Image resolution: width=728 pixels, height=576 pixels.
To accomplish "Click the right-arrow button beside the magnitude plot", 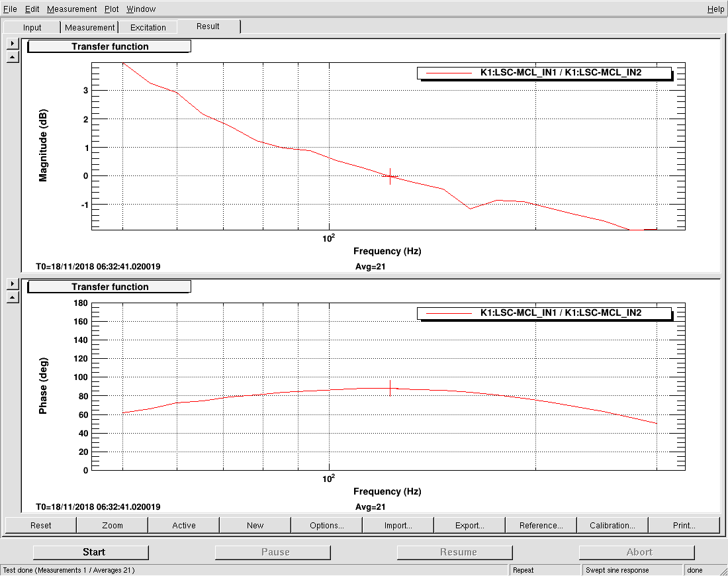I will (13, 44).
